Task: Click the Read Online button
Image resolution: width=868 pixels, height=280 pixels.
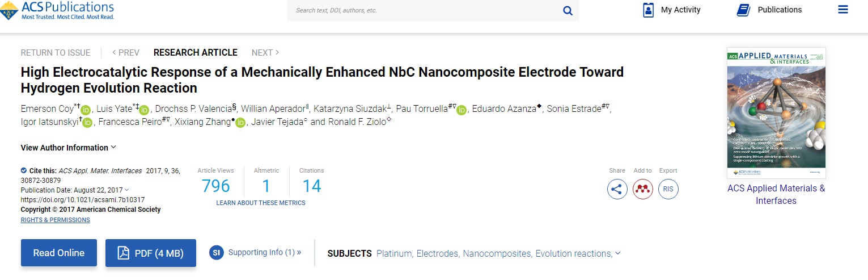Action: tap(59, 253)
